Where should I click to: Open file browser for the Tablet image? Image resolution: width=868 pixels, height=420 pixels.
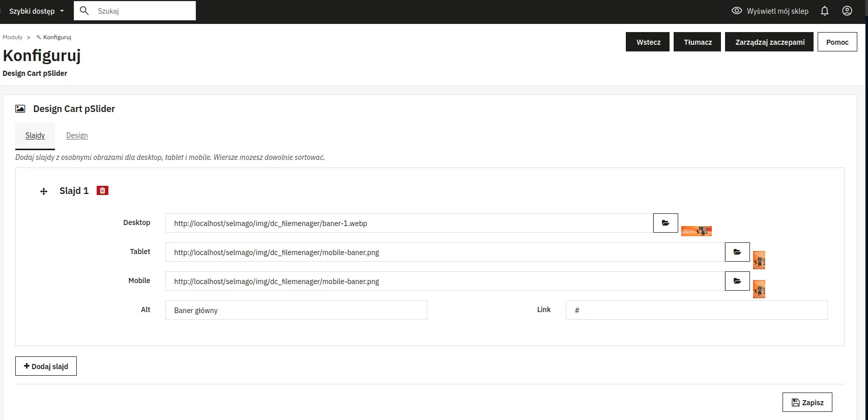click(737, 252)
